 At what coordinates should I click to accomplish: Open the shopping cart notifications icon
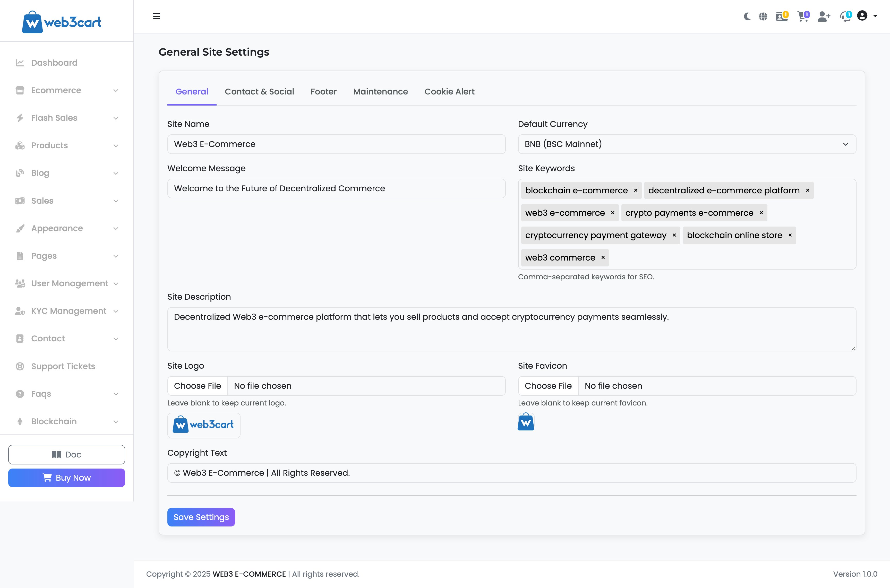coord(803,16)
